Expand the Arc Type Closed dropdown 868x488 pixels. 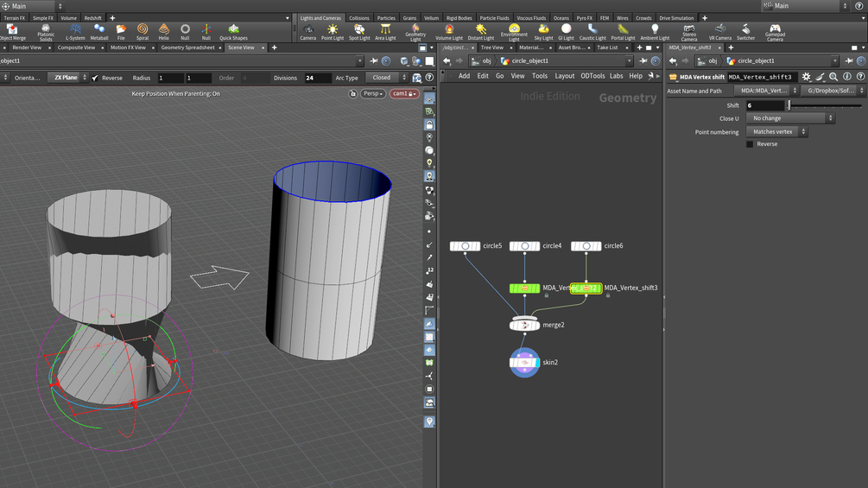point(385,78)
